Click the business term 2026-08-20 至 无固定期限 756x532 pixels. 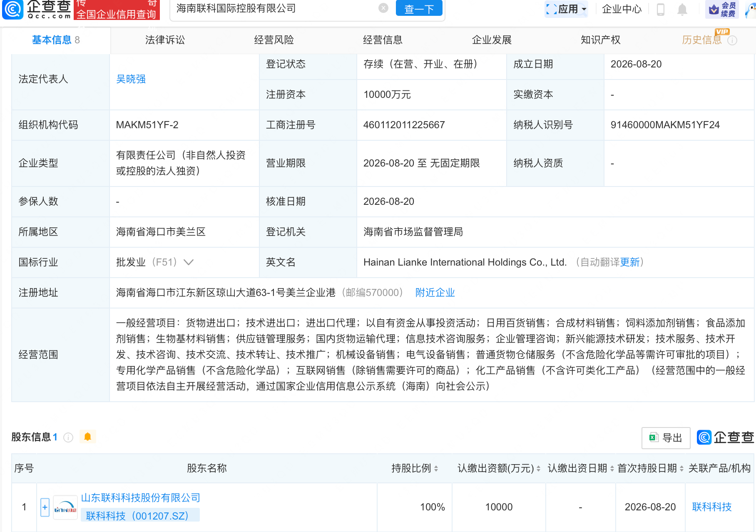421,163
